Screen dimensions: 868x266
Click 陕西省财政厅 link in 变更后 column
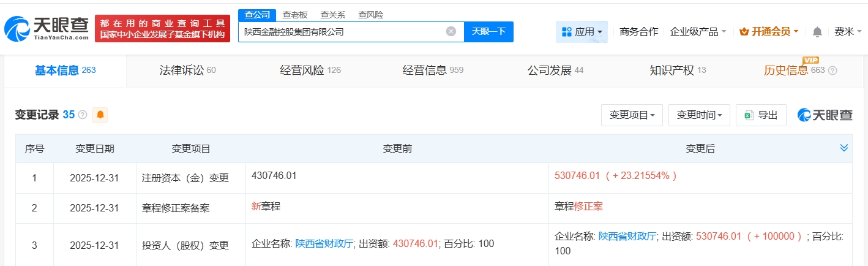click(627, 236)
